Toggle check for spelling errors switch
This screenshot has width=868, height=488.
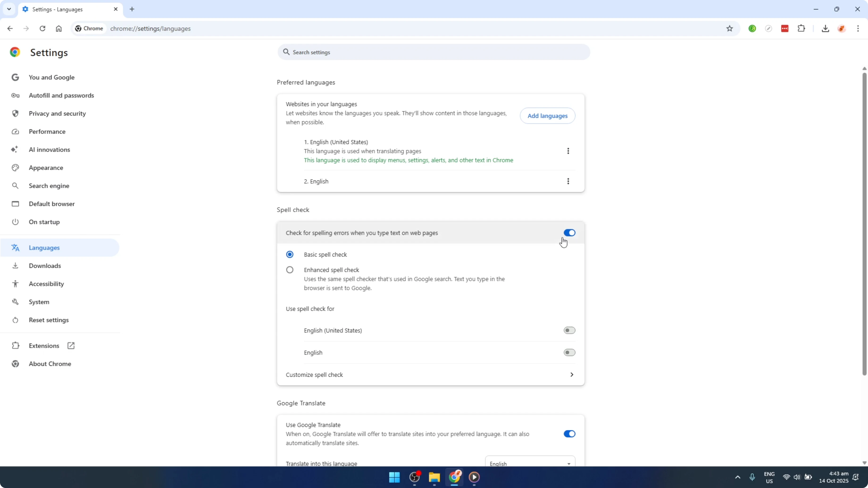569,233
